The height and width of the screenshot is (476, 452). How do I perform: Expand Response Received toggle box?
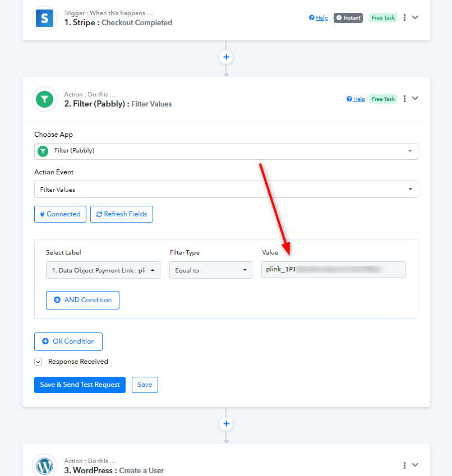pyautogui.click(x=38, y=362)
